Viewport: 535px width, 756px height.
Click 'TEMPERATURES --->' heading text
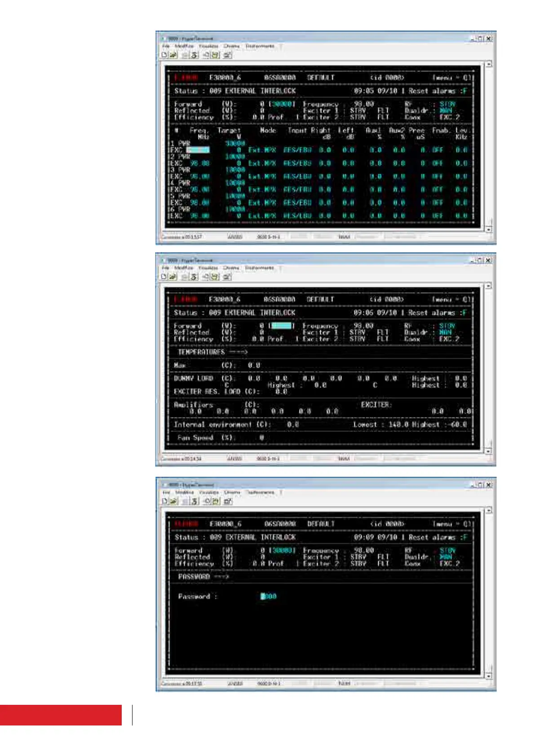click(x=212, y=352)
